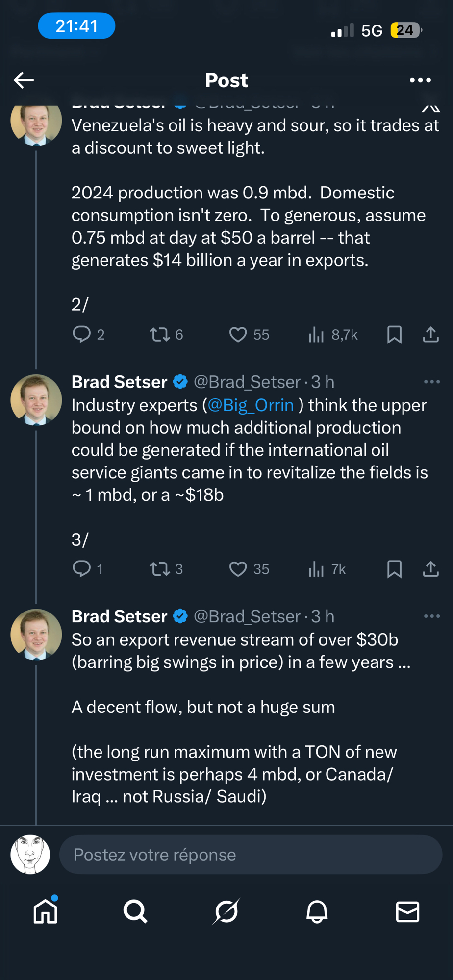The height and width of the screenshot is (980, 453).
Task: Switch to the Search tab
Action: (135, 911)
